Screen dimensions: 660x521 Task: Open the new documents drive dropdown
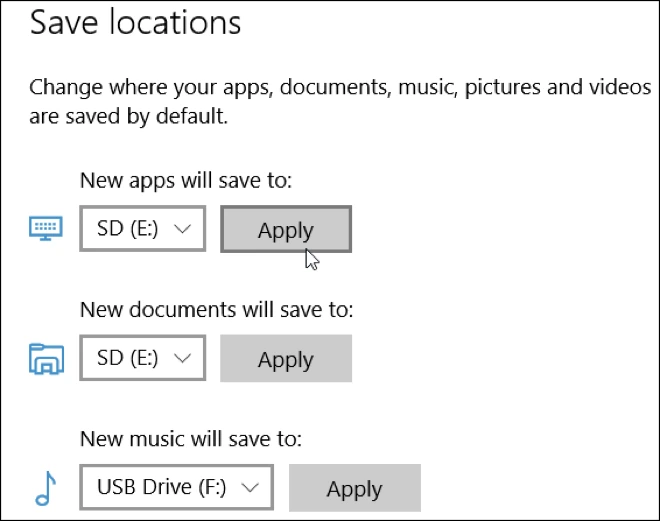[x=142, y=358]
